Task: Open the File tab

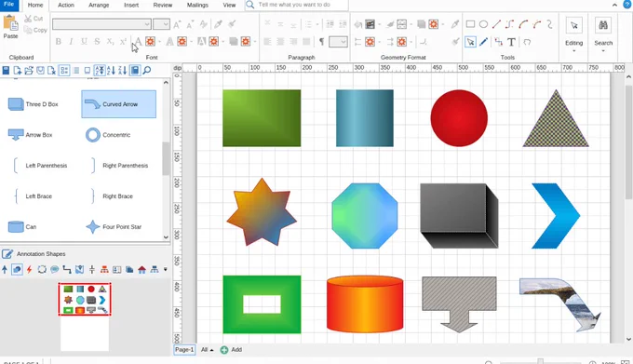Action: coord(8,5)
